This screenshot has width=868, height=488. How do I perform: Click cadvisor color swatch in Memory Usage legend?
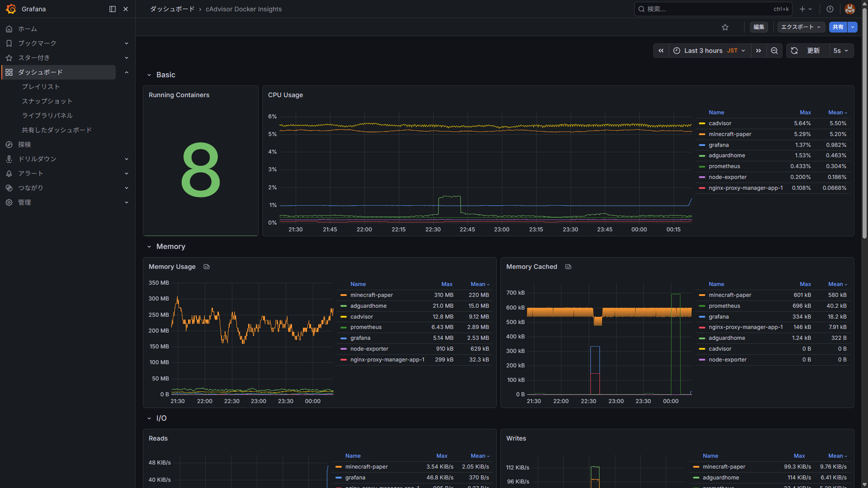pyautogui.click(x=344, y=317)
